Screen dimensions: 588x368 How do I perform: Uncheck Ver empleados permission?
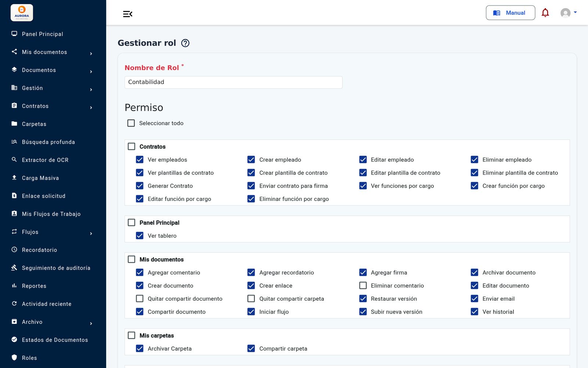point(140,159)
